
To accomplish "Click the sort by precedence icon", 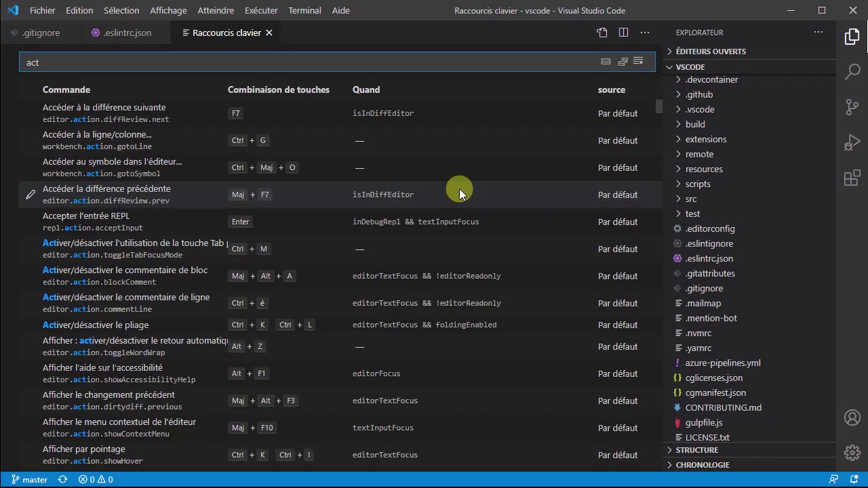I will (623, 62).
